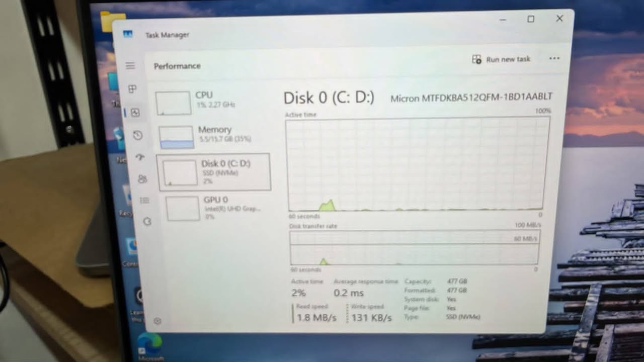Maximize the Task Manager window
The width and height of the screenshot is (644, 362).
tap(531, 19)
